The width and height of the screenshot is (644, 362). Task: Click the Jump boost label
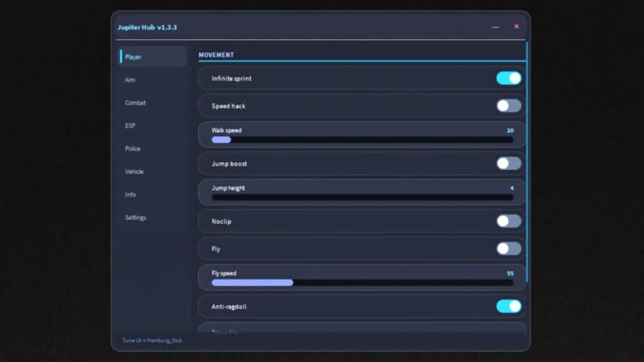[229, 164]
